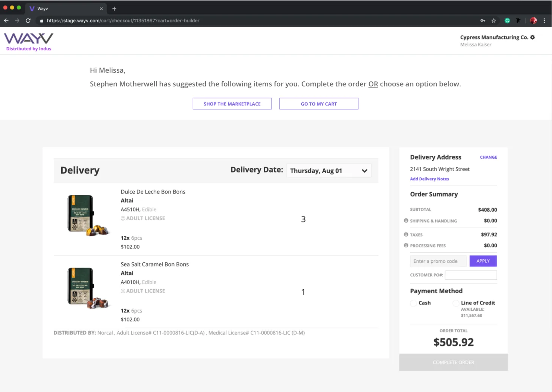Click the taxes amount $97.92
Viewport: 552px width, 392px height.
489,234
